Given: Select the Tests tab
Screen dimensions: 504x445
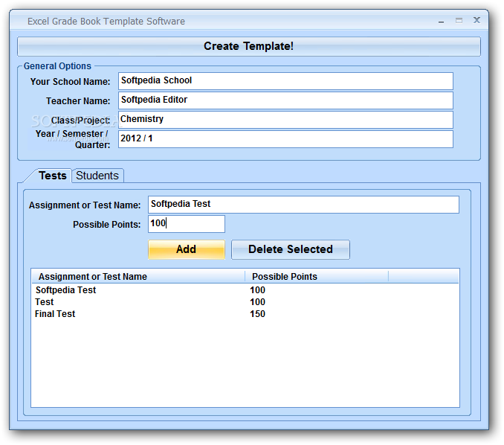Looking at the screenshot, I should [x=52, y=176].
